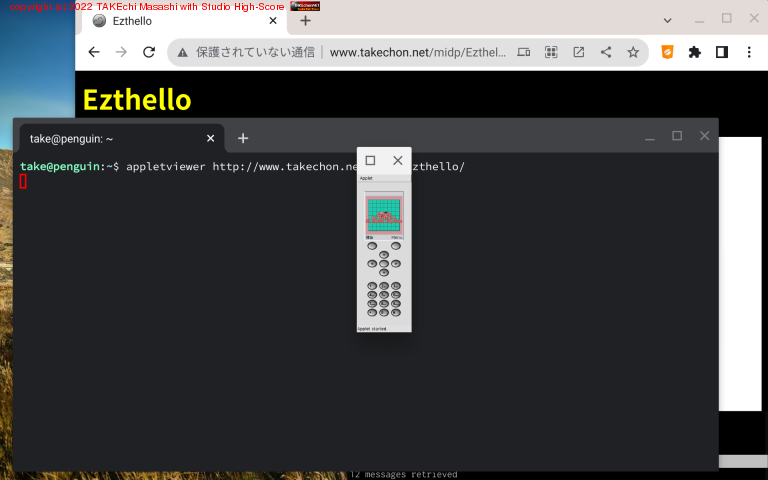Select the take@penguin terminal tab
This screenshot has height=480, width=768.
point(110,138)
